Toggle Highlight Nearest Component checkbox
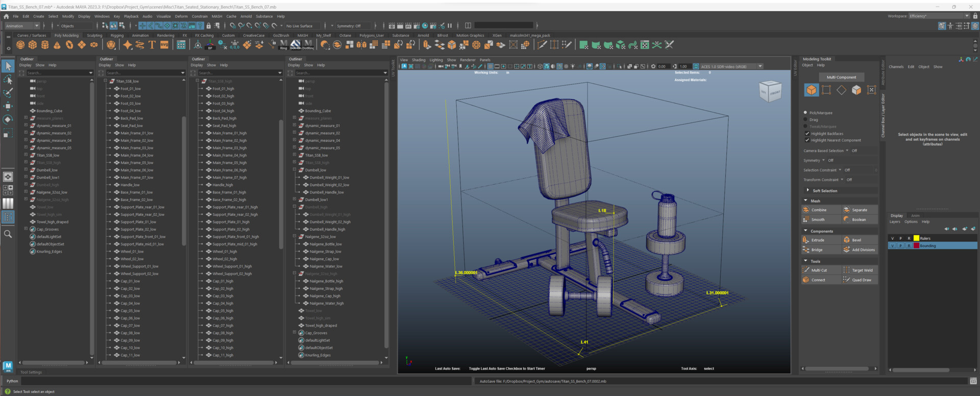Viewport: 980px width, 396px height. (807, 140)
